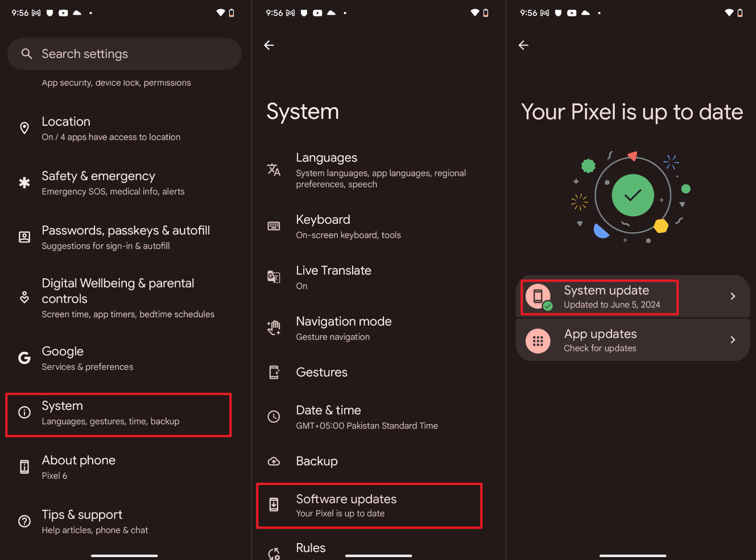Tap the Google G logo icon

pos(24,358)
